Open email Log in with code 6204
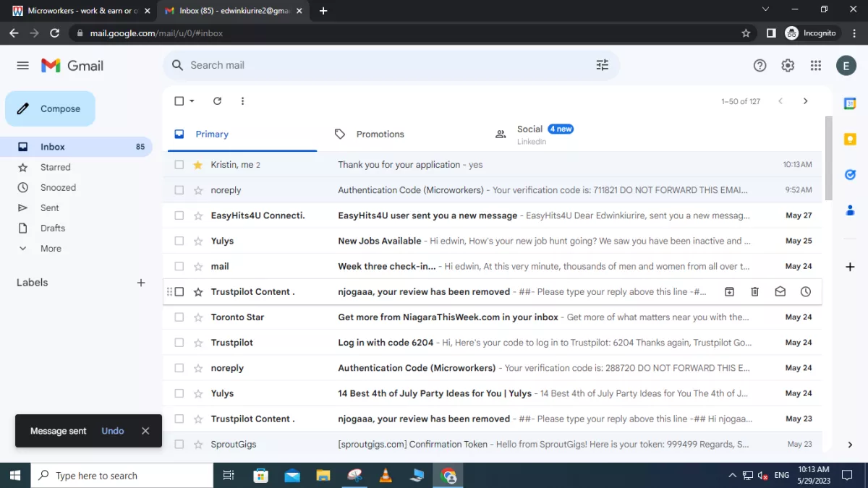This screenshot has width=868, height=488. coord(493,343)
